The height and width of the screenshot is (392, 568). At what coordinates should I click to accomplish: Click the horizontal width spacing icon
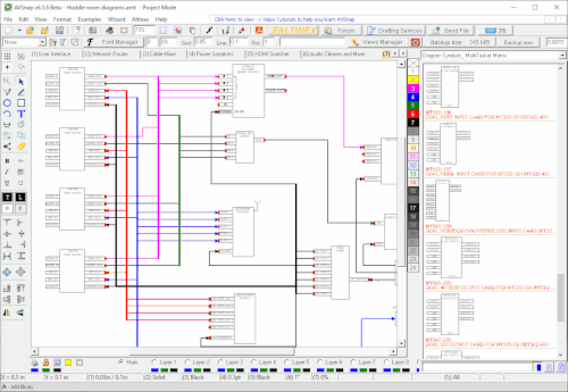click(x=7, y=256)
